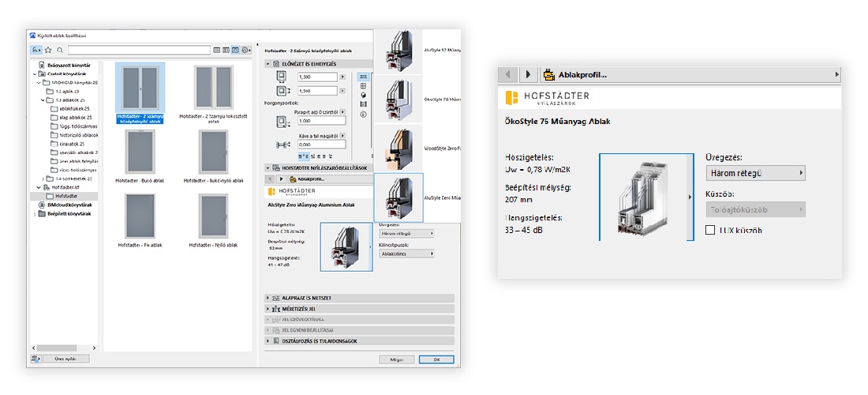
Task: Collapse the 1.3 ablakok 25 folder
Action: pos(43,100)
